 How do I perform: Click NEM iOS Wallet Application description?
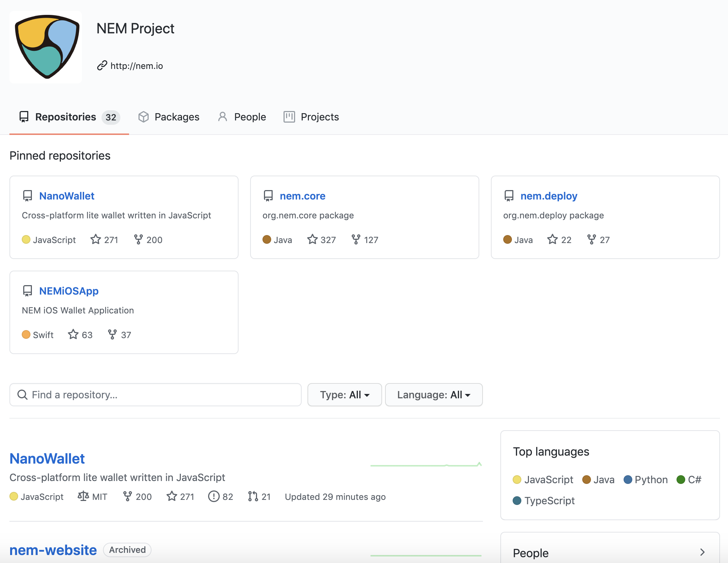(78, 311)
